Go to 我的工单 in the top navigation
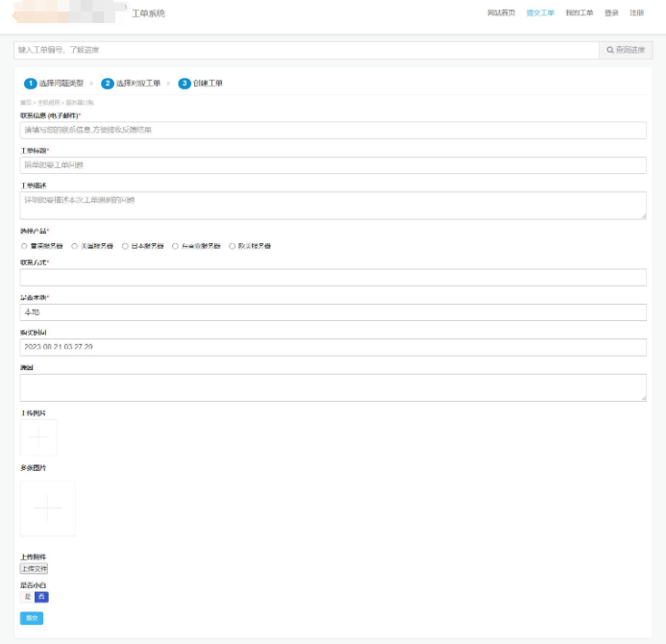The width and height of the screenshot is (666, 644). (579, 13)
